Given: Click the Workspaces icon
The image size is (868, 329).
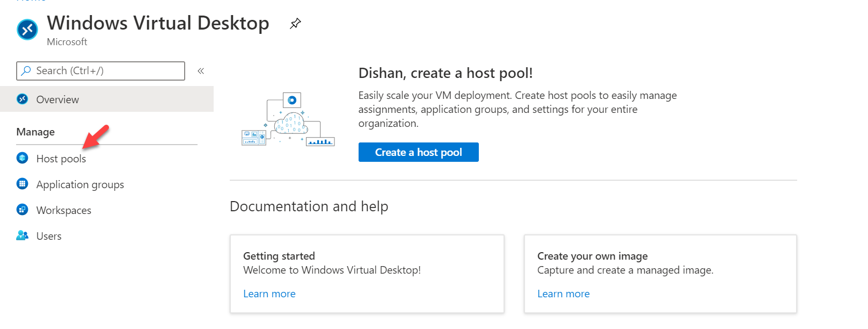Looking at the screenshot, I should click(x=23, y=210).
